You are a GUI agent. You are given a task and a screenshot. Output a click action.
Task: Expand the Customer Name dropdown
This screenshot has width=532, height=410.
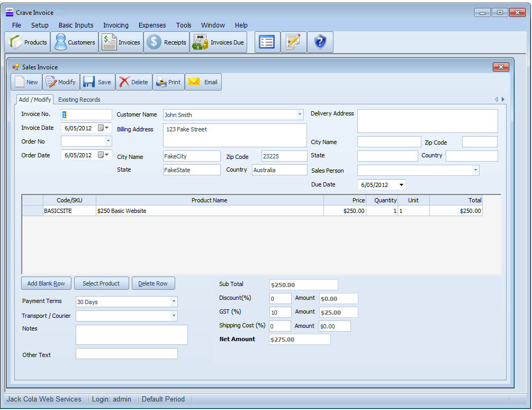(x=300, y=114)
